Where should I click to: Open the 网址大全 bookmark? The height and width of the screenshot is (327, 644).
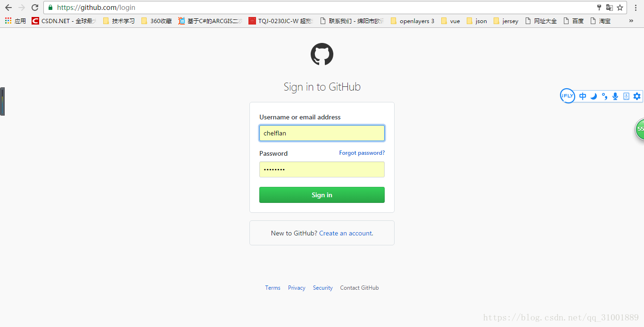pyautogui.click(x=541, y=21)
